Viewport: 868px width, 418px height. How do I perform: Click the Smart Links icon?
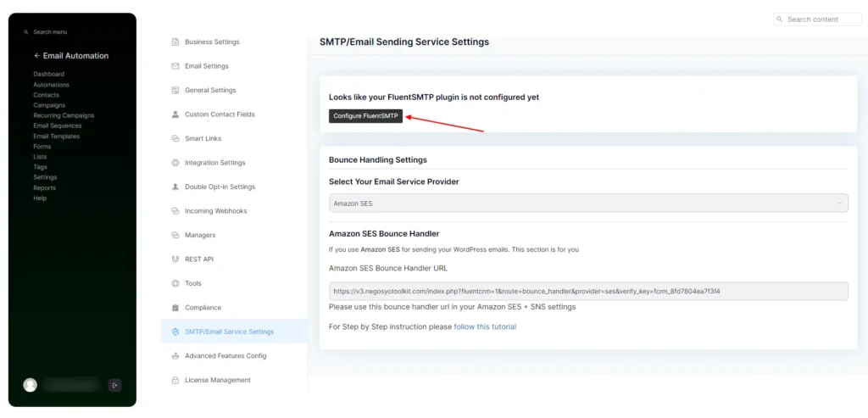coord(175,138)
